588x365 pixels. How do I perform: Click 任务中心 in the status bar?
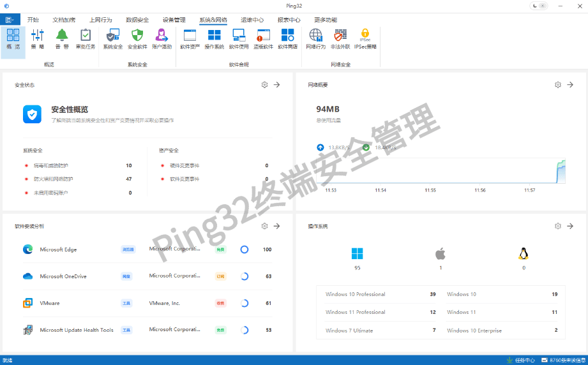click(x=520, y=361)
